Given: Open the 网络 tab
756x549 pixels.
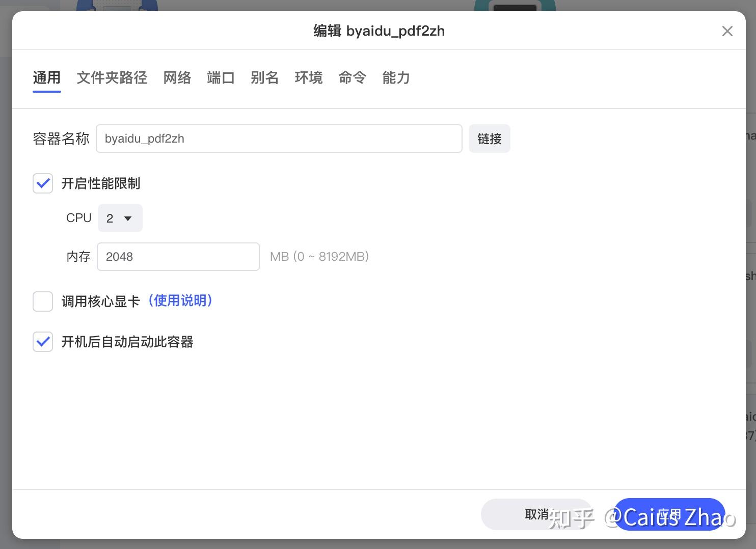Looking at the screenshot, I should click(x=177, y=77).
